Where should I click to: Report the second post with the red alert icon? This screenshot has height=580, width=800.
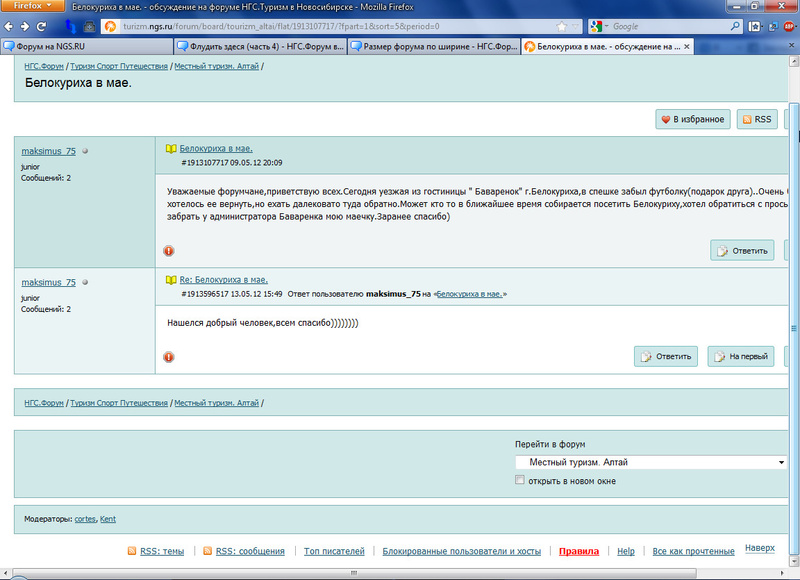click(169, 357)
